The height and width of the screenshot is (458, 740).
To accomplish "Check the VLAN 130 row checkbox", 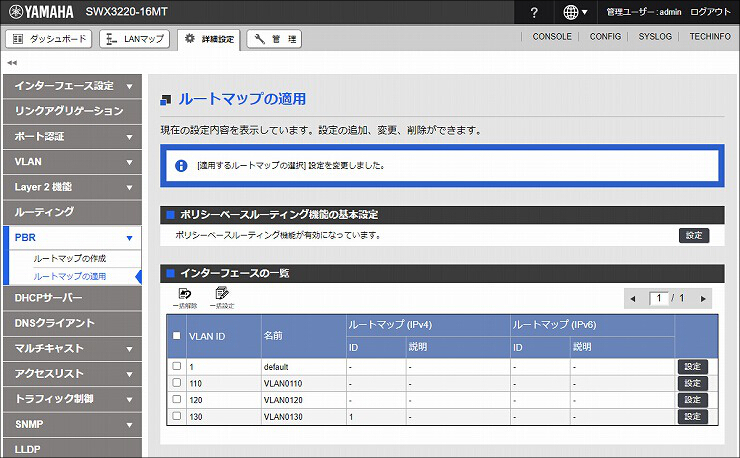I will [177, 416].
